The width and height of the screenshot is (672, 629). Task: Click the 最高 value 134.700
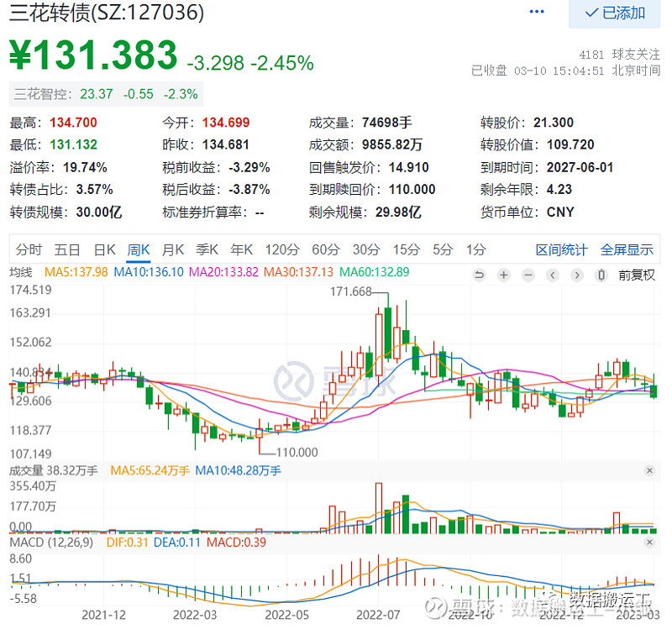pos(73,123)
